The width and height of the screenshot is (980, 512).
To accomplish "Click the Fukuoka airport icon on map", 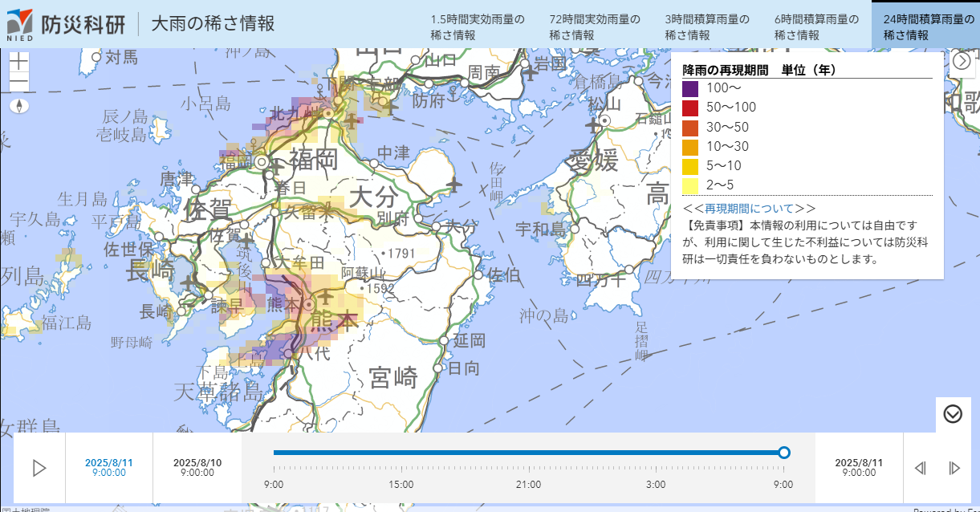I will point(279,168).
